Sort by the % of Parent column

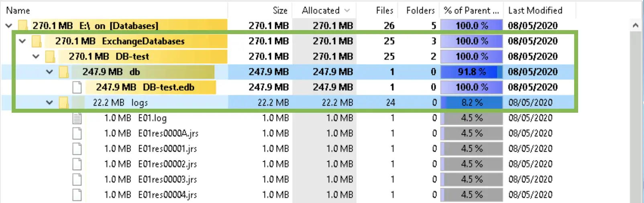pos(471,10)
